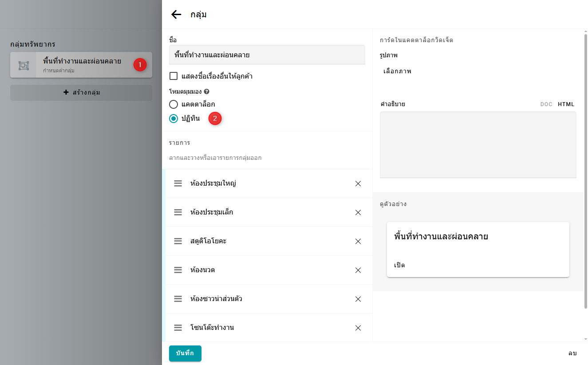Click the ลบ delete link
588x365 pixels.
(572, 353)
